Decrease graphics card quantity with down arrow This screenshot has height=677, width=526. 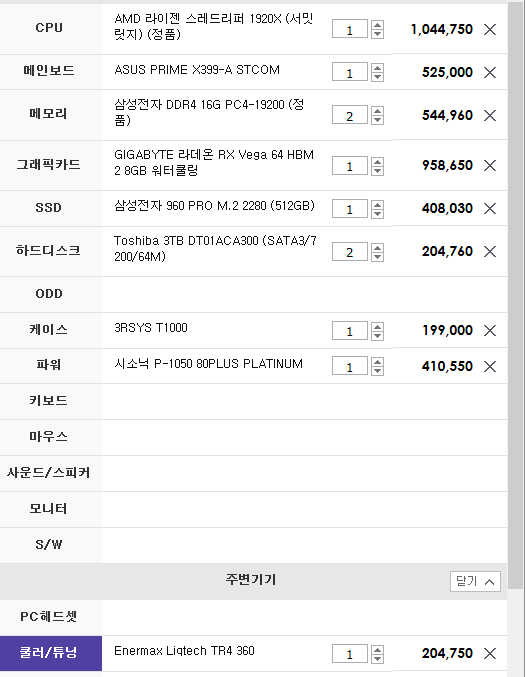coord(377,171)
